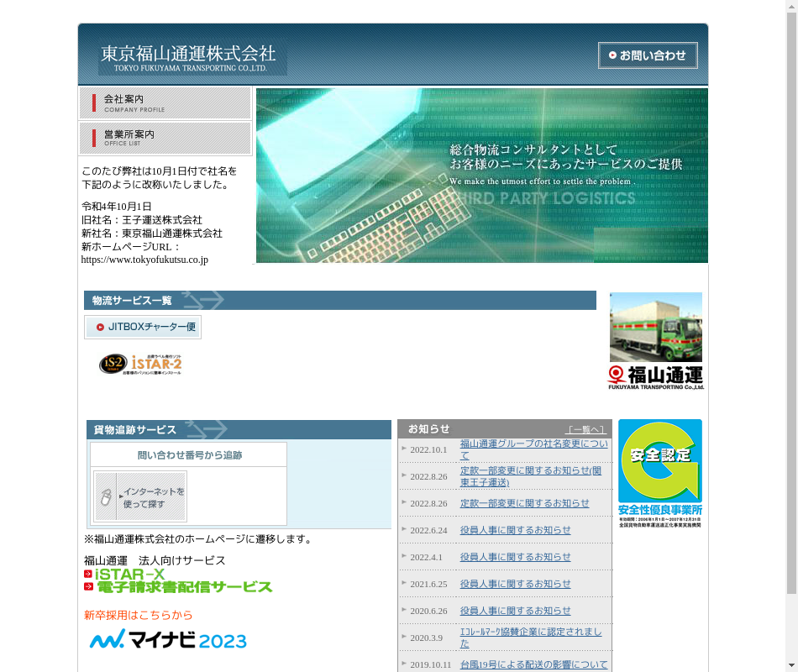Click the 新卒採用はこちらから text
798x672 pixels.
[139, 615]
